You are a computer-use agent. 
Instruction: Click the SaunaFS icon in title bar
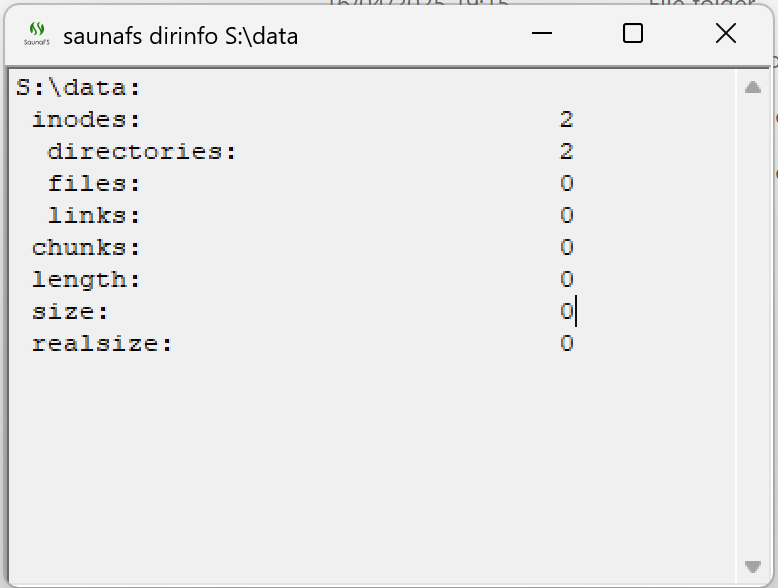[36, 35]
